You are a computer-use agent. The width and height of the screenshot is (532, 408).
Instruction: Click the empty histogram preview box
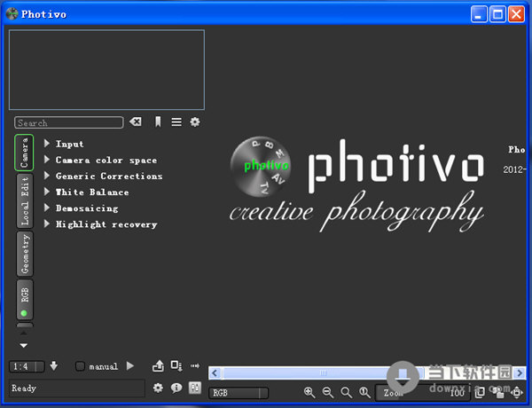[x=106, y=69]
